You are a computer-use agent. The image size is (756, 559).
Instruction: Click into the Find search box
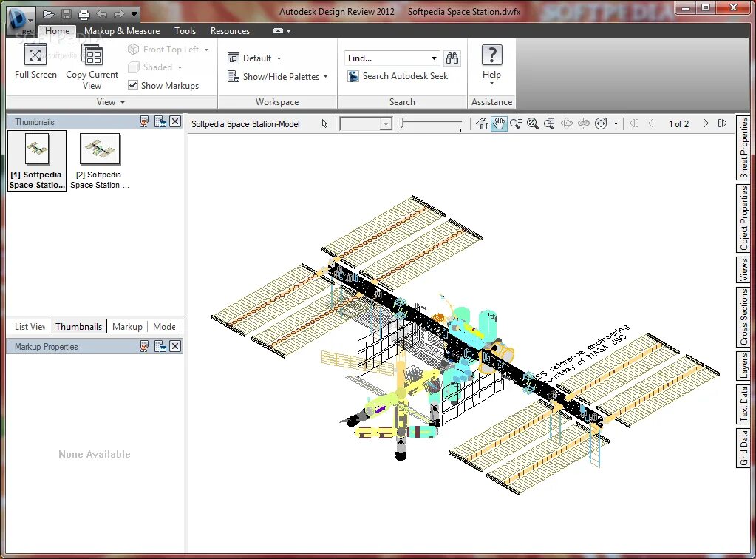coord(386,58)
